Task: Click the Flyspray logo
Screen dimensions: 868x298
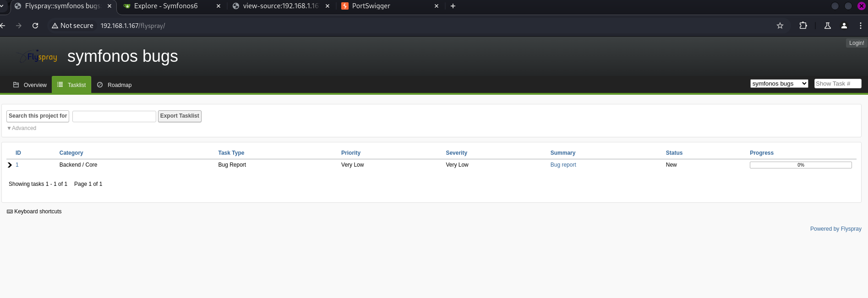Action: (x=37, y=57)
